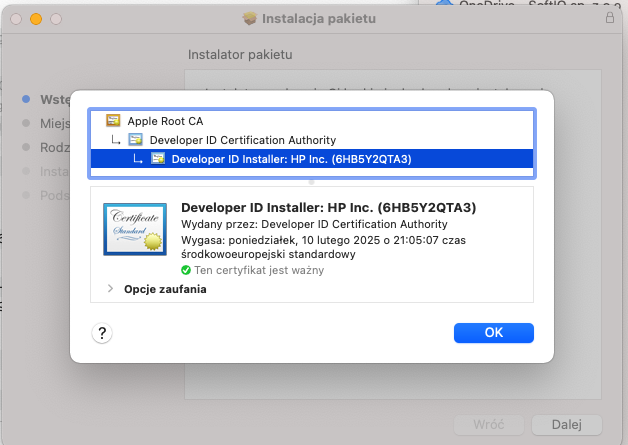This screenshot has width=628, height=445.
Task: Click the Instalacja pakietu window title
Action: pos(319,18)
